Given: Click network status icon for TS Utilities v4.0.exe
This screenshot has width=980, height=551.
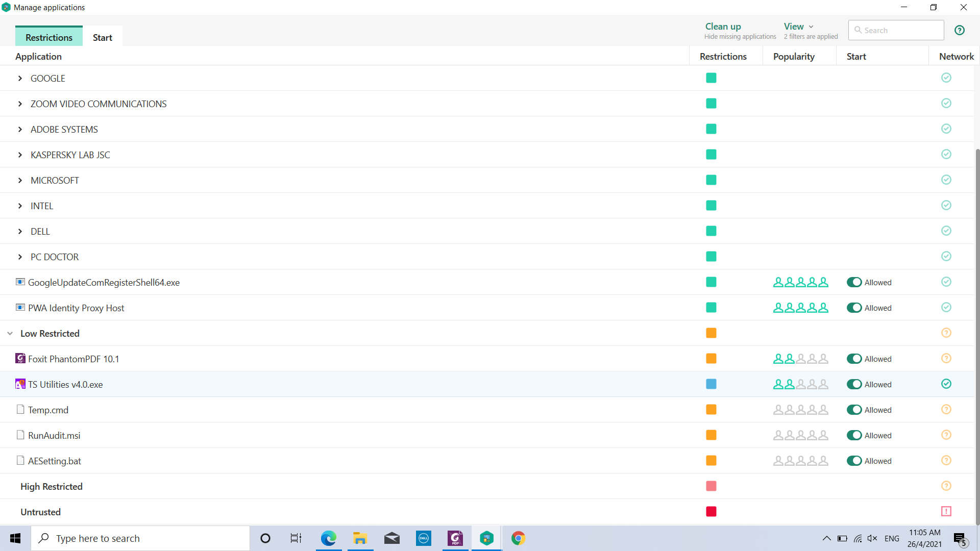Looking at the screenshot, I should click(946, 384).
